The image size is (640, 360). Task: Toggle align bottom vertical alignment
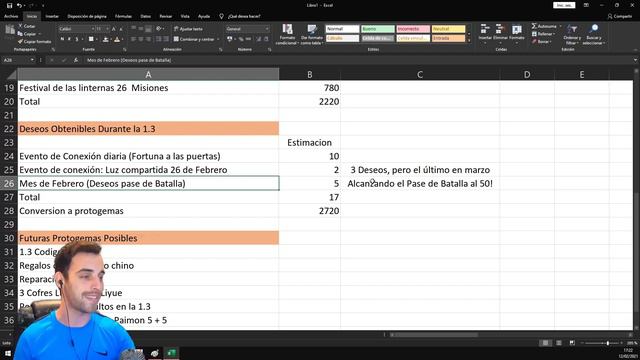click(x=148, y=29)
